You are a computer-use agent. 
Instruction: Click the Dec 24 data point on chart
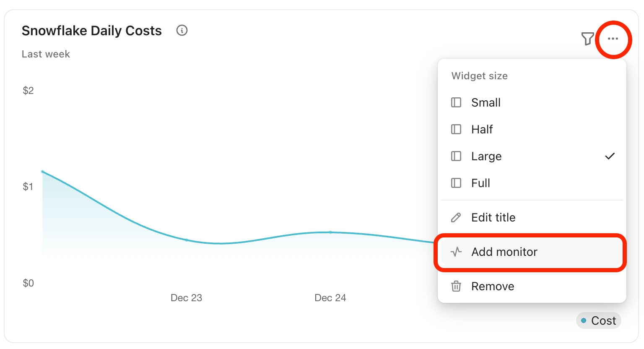[x=330, y=232]
